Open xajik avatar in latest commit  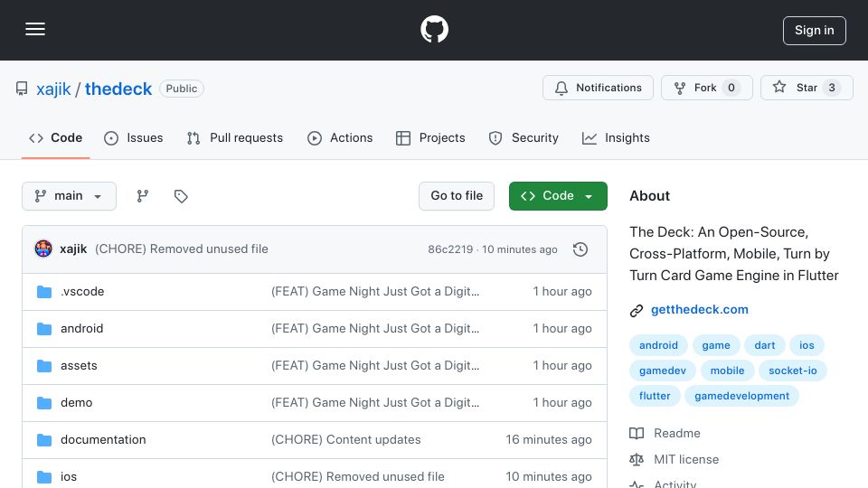pyautogui.click(x=43, y=249)
